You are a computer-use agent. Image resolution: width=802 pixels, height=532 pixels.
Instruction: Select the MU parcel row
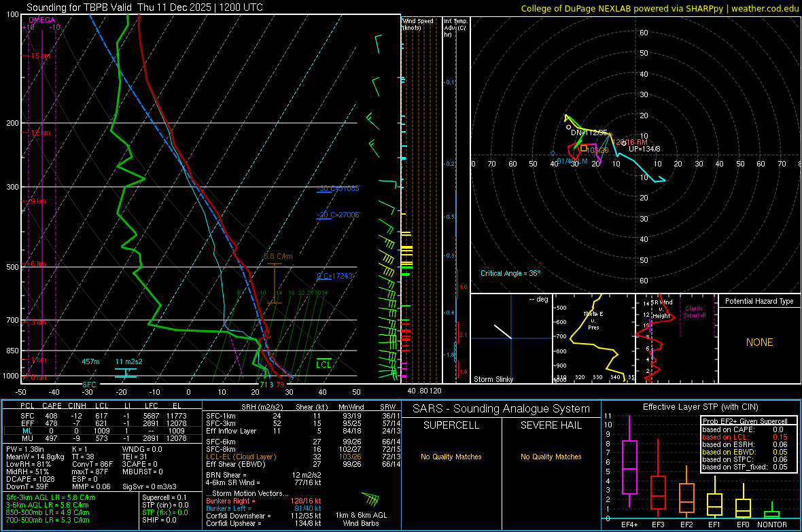pos(103,438)
